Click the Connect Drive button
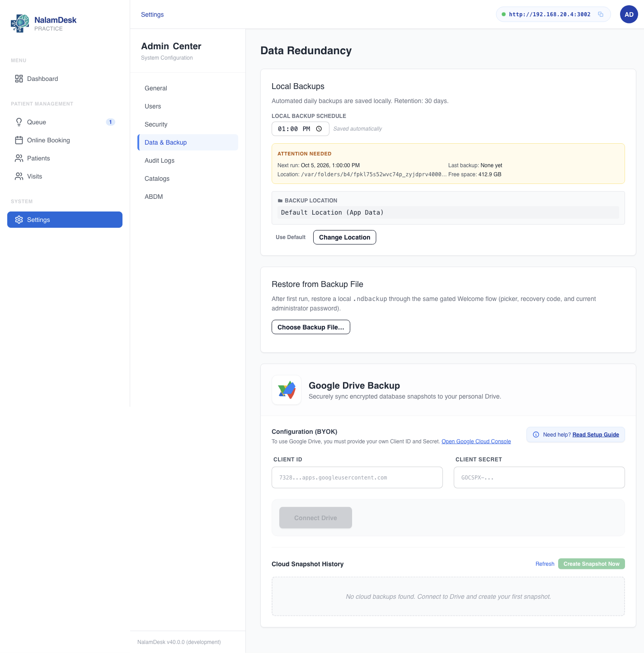Viewport: 644px width, 653px height. [x=315, y=518]
